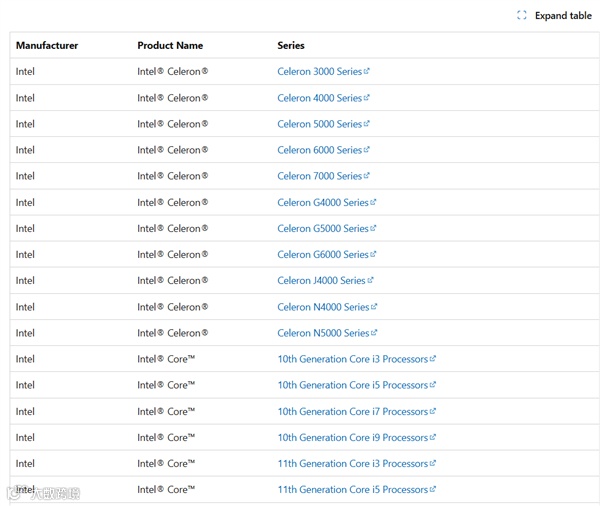The image size is (600, 506).
Task: Click Intel manufacturer cell in Celeron 3000 row
Action: pos(25,72)
